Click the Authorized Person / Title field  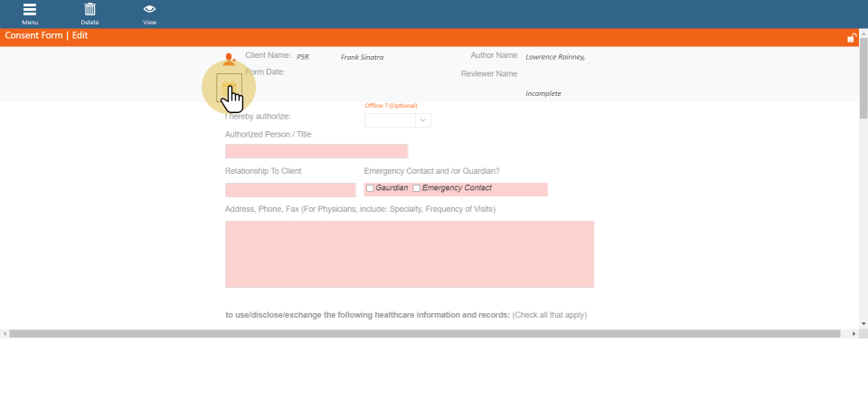pyautogui.click(x=316, y=151)
